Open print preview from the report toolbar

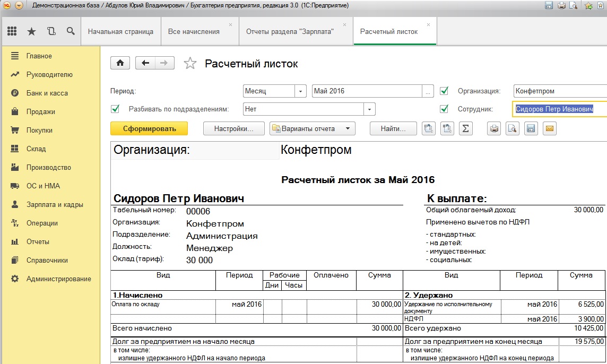513,128
